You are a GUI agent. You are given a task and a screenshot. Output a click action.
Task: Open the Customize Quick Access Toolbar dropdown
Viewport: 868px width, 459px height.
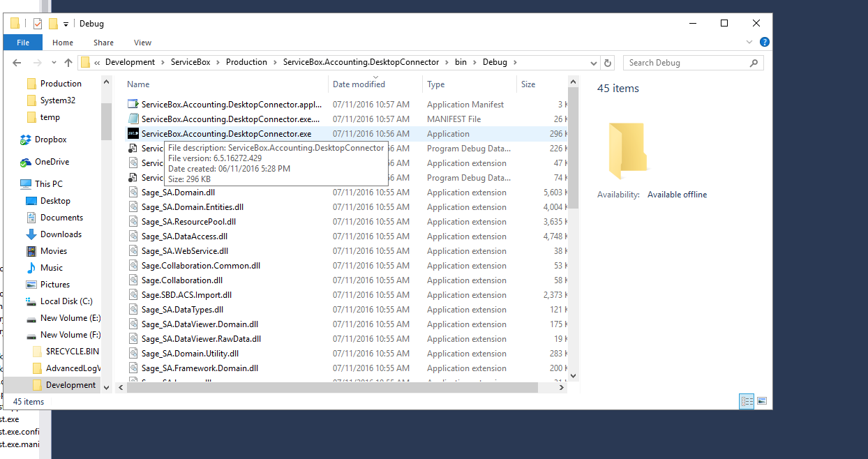point(66,24)
